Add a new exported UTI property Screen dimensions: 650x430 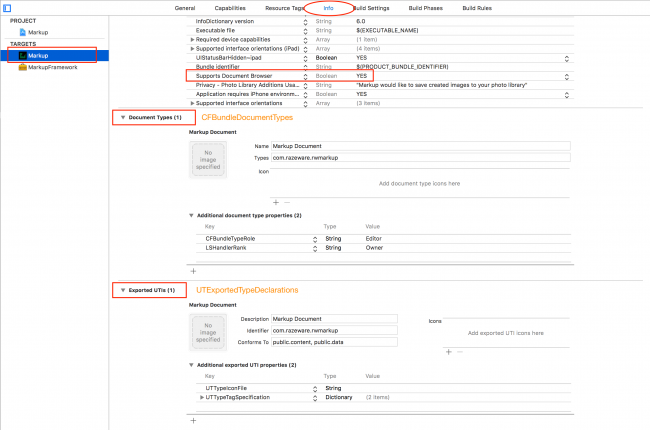[193, 420]
